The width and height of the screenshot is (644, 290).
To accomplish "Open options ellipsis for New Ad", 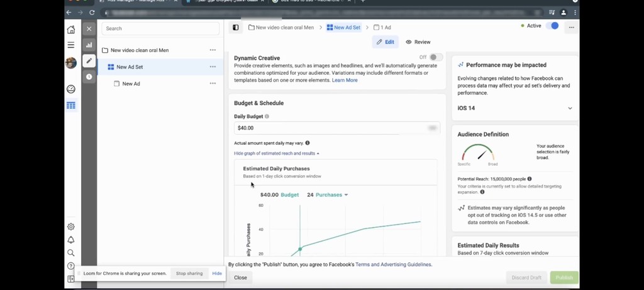I will tap(213, 84).
